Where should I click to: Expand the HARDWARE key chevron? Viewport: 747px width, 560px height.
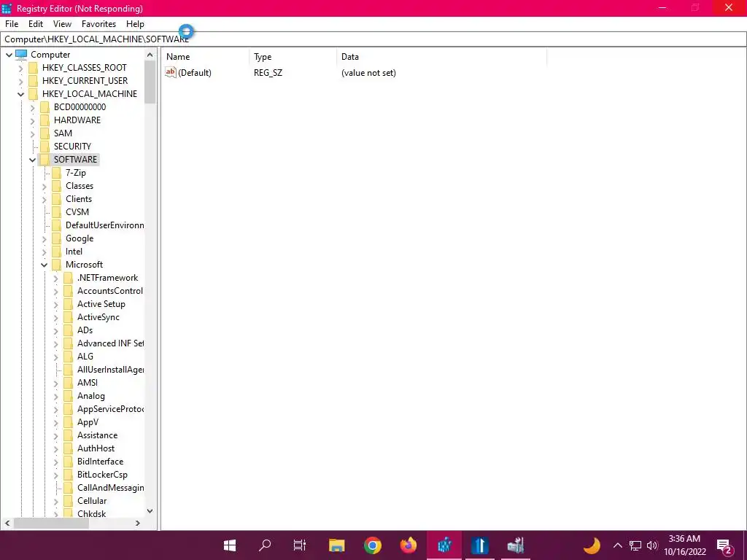[32, 120]
